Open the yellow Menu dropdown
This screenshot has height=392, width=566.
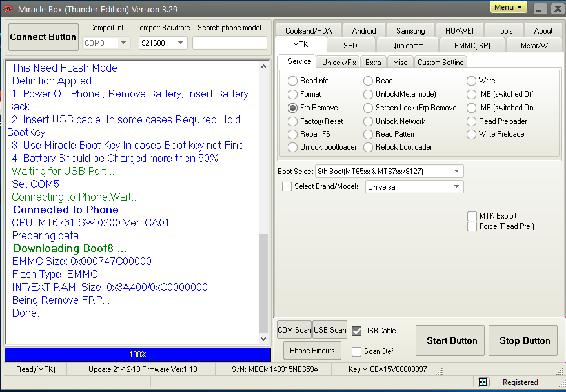[509, 7]
